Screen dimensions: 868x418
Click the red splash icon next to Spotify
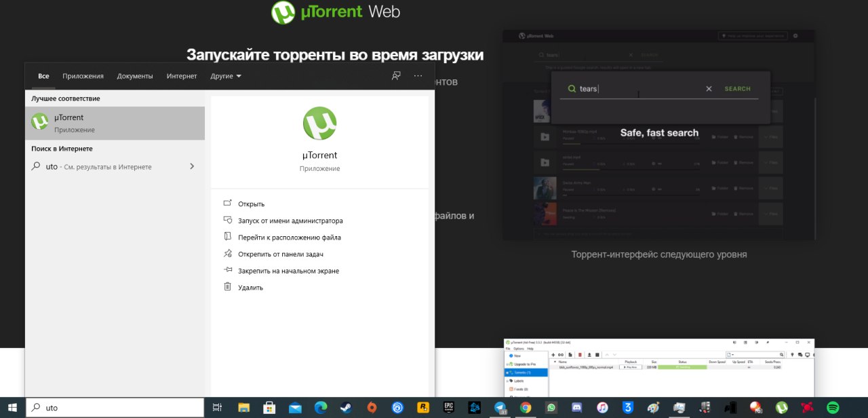tap(808, 408)
